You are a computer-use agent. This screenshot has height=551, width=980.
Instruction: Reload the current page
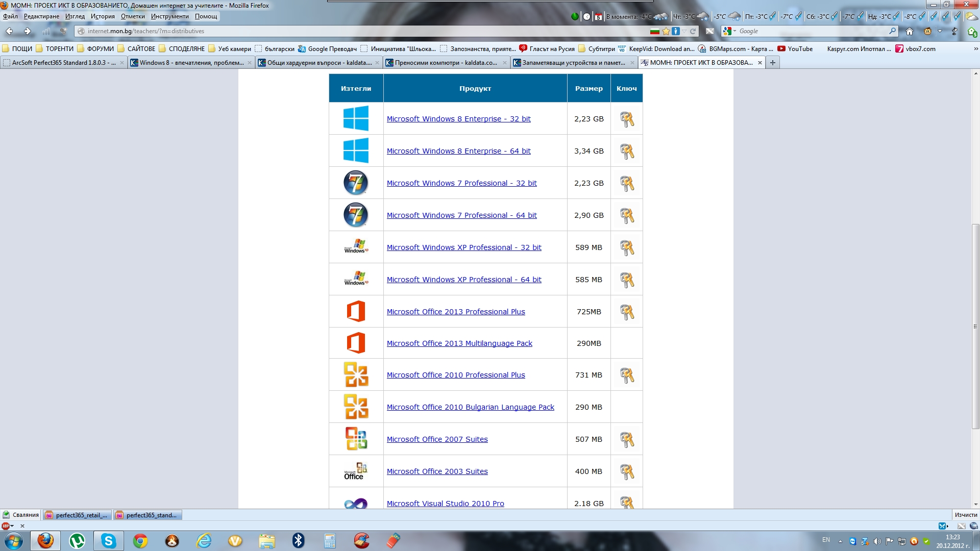pos(693,31)
